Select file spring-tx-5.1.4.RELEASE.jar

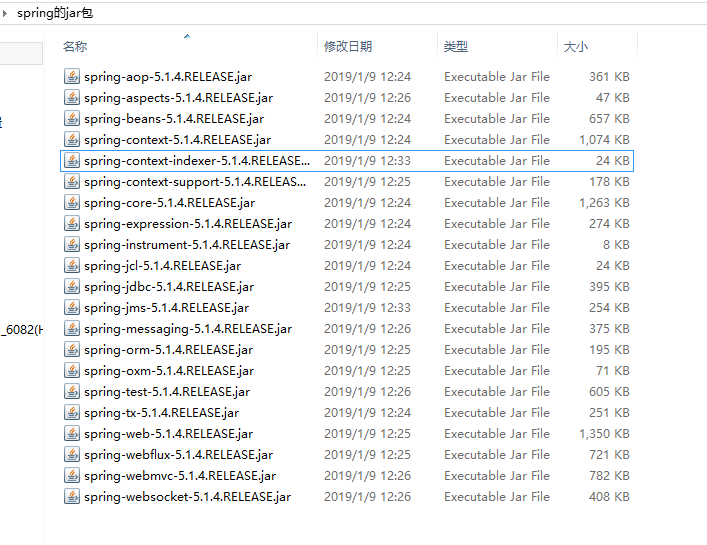point(161,412)
